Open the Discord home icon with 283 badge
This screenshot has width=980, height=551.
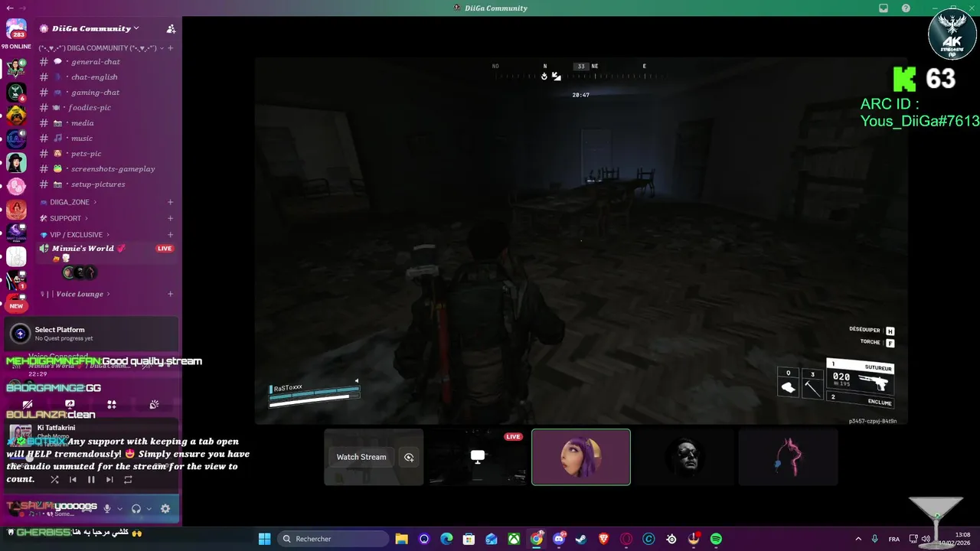pyautogui.click(x=16, y=28)
